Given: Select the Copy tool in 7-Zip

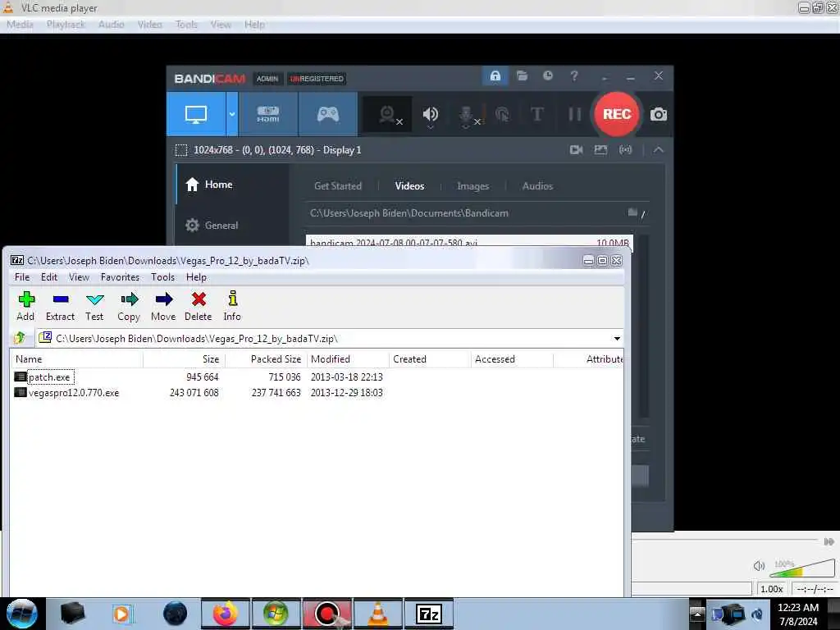Looking at the screenshot, I should pyautogui.click(x=129, y=307).
